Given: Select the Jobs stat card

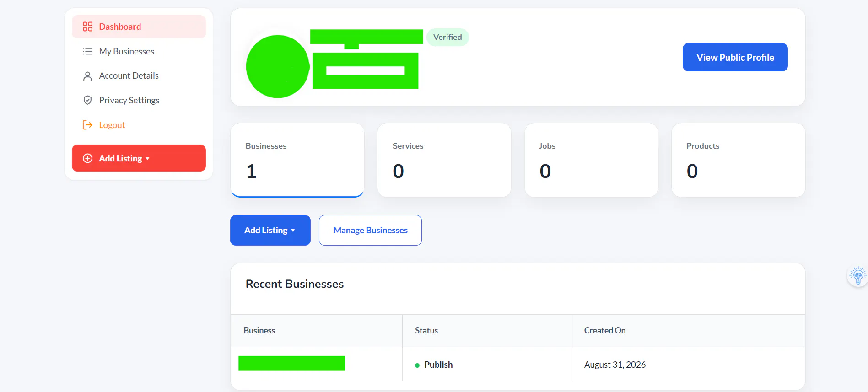Looking at the screenshot, I should click(x=591, y=160).
